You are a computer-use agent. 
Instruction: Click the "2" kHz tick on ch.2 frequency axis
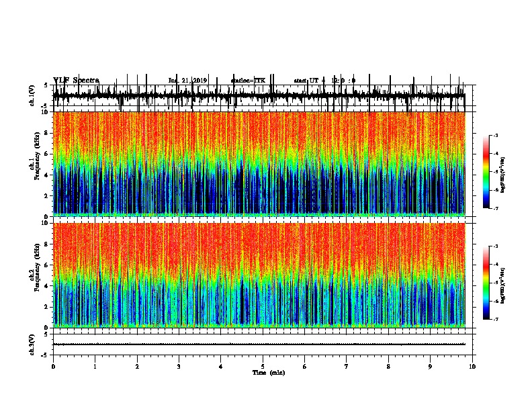click(x=47, y=307)
